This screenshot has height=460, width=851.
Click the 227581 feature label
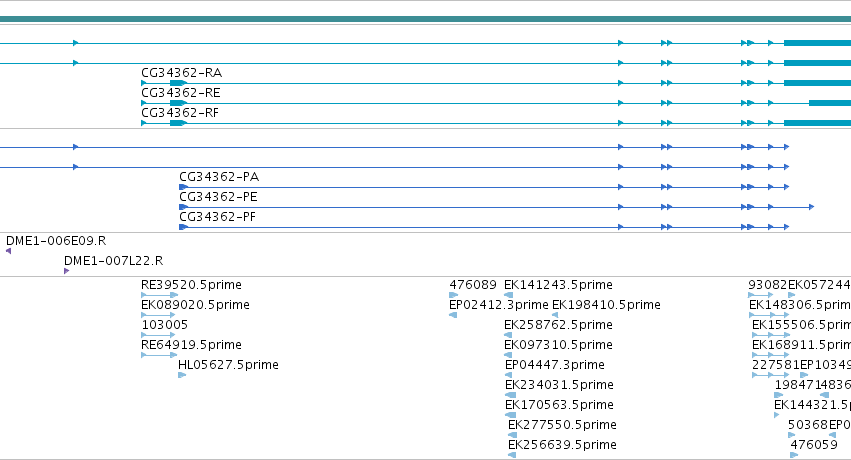776,365
